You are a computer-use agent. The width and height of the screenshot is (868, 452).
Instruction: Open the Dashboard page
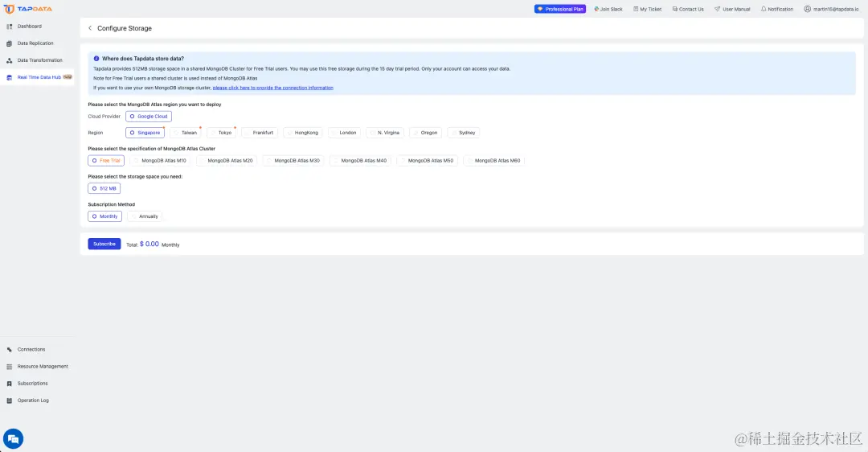pos(30,27)
